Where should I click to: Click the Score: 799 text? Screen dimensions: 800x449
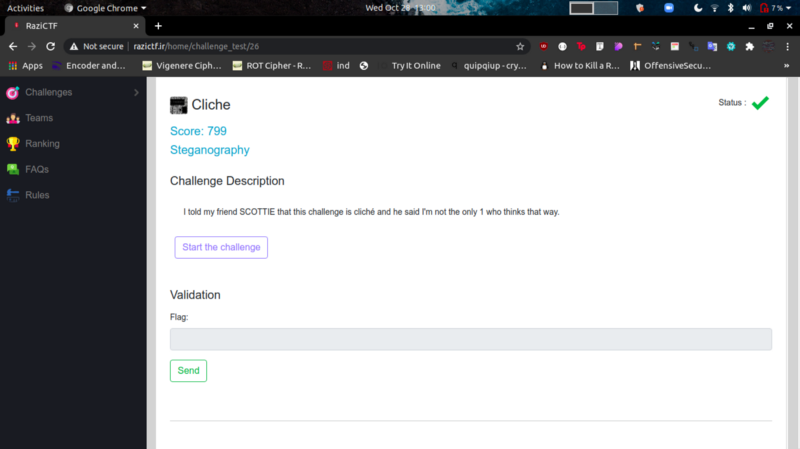tap(198, 131)
